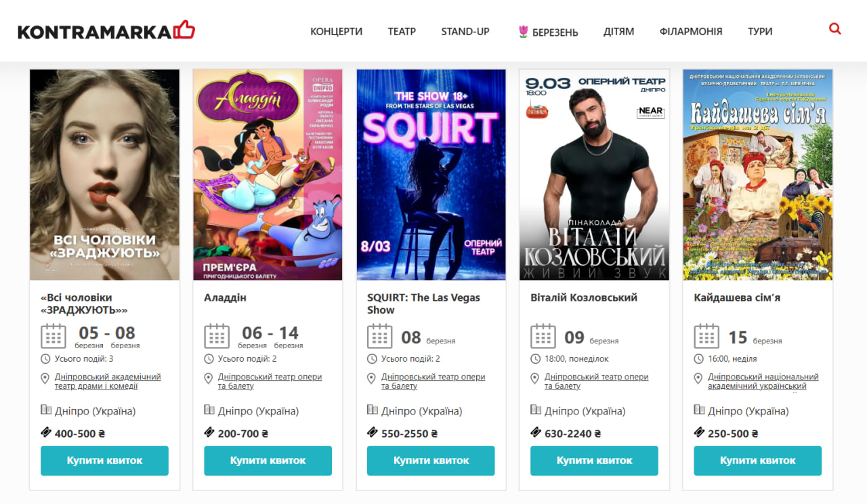Image resolution: width=867 pixels, height=504 pixels.
Task: Click the map icon beside Дніпро on the Аладдін card
Action: point(209,410)
